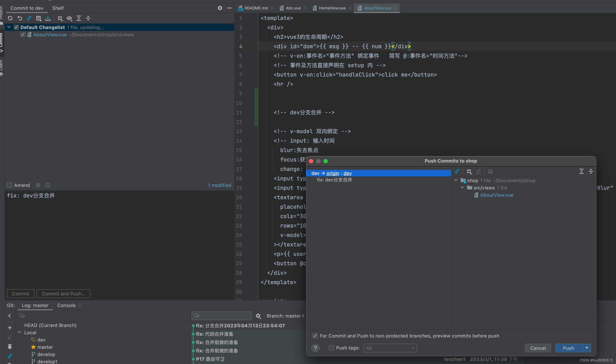Viewport: 616px width, 364px height.
Task: Click the undo icon in toolbar
Action: point(19,18)
